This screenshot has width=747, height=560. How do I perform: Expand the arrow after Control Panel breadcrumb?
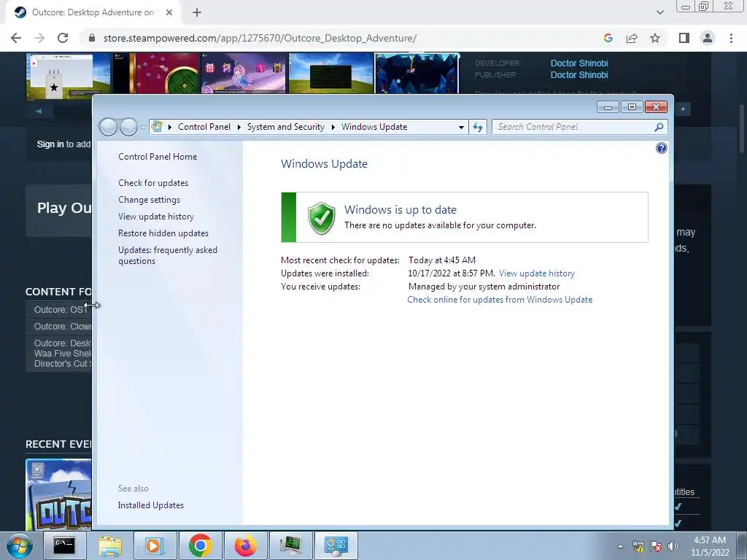[x=239, y=127]
